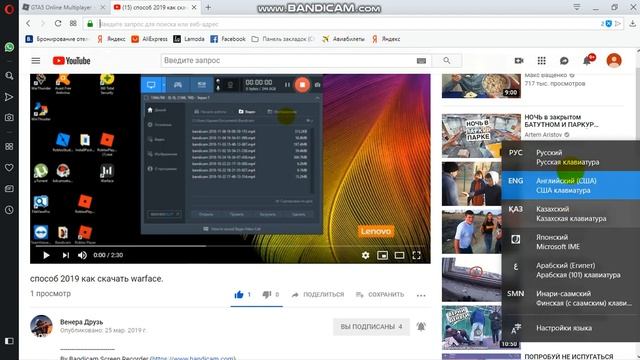Viewport: 640px width, 360px height.
Task: Open downloads icon in Opera toolbar
Action: (632, 24)
